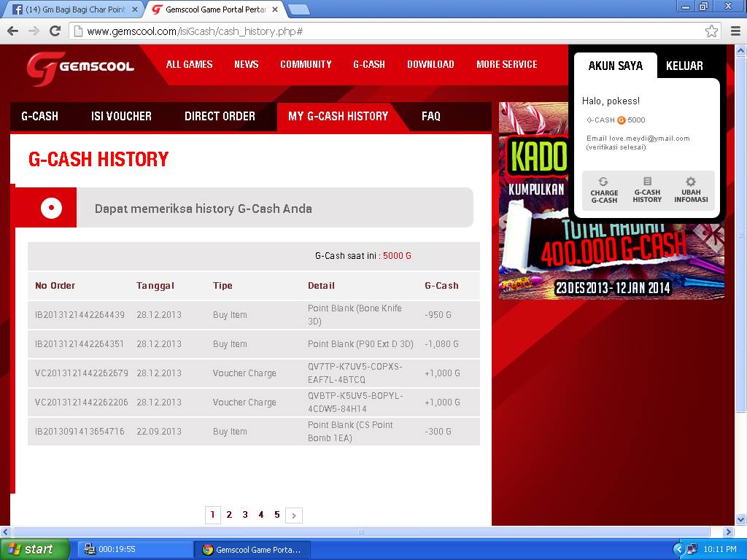Bookmark this page with the star icon

[x=711, y=31]
